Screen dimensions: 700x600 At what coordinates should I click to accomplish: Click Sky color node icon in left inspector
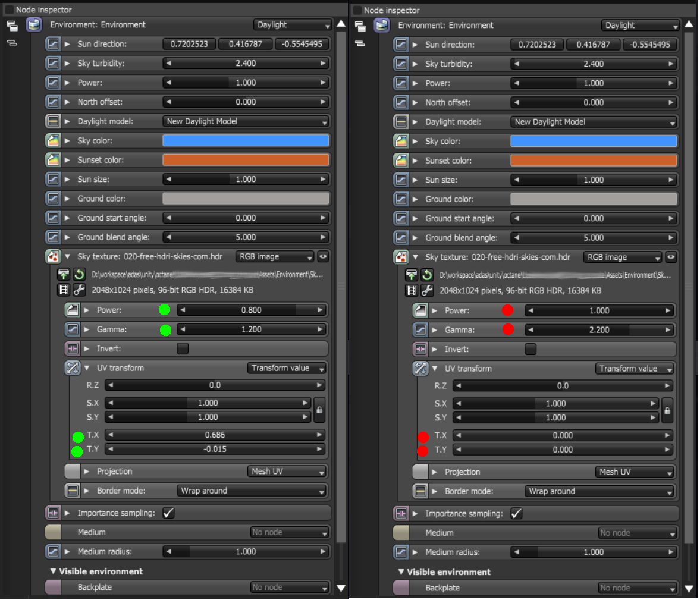[53, 140]
